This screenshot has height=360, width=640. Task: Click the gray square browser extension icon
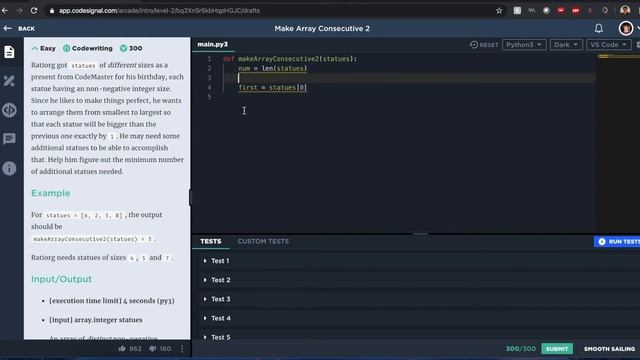point(517,11)
